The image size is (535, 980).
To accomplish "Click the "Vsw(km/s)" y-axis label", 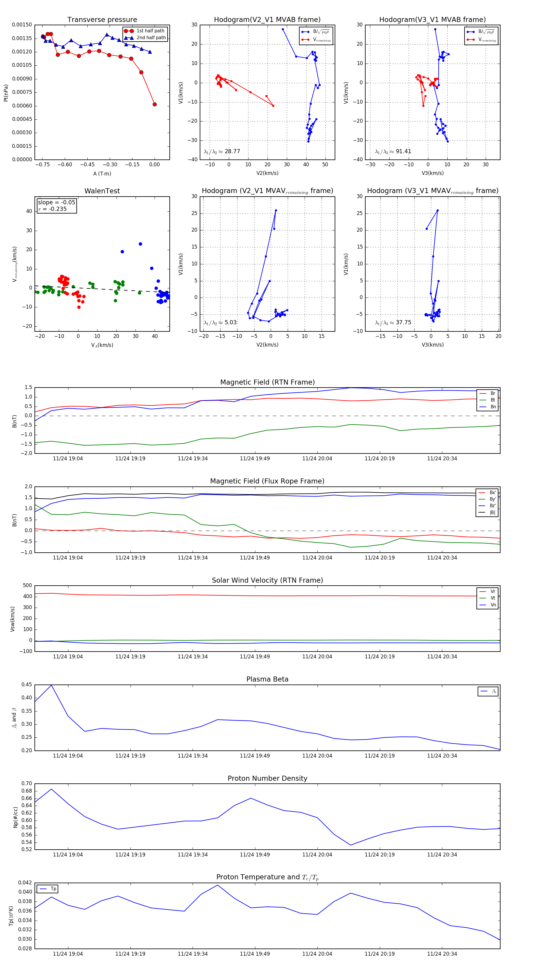I will coord(12,619).
